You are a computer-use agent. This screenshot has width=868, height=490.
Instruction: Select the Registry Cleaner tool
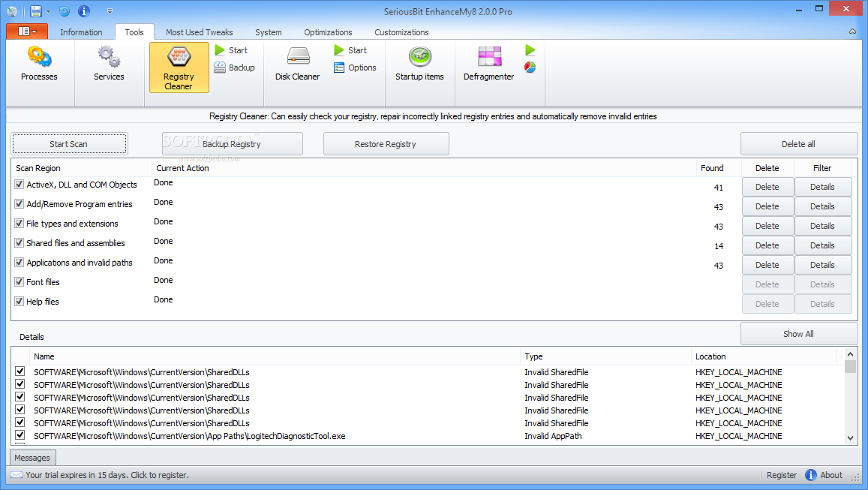coord(179,68)
